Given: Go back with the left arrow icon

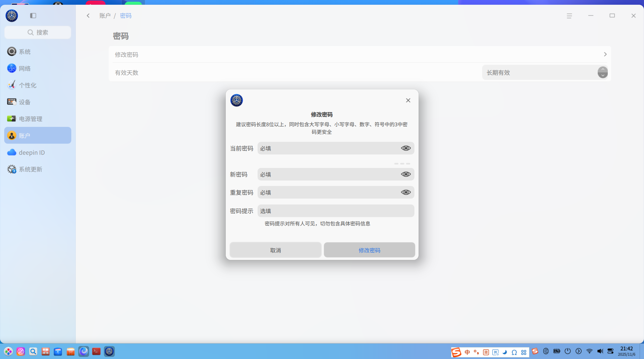Looking at the screenshot, I should 88,15.
